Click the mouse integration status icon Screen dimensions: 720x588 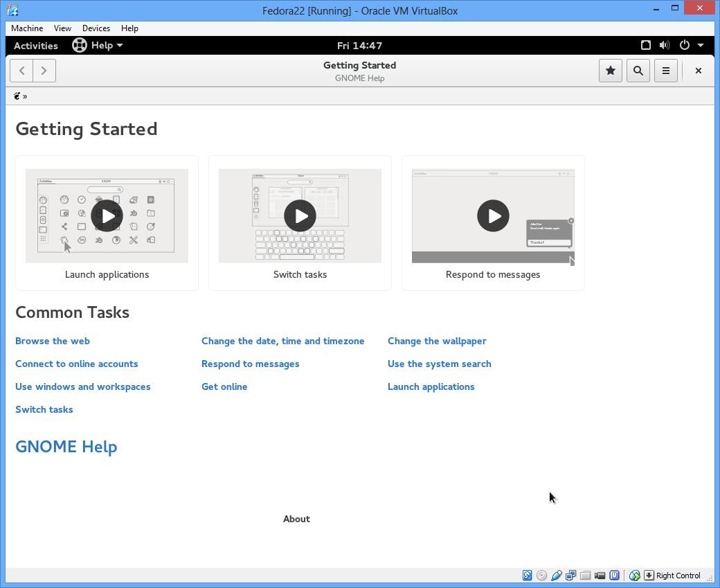tap(635, 575)
